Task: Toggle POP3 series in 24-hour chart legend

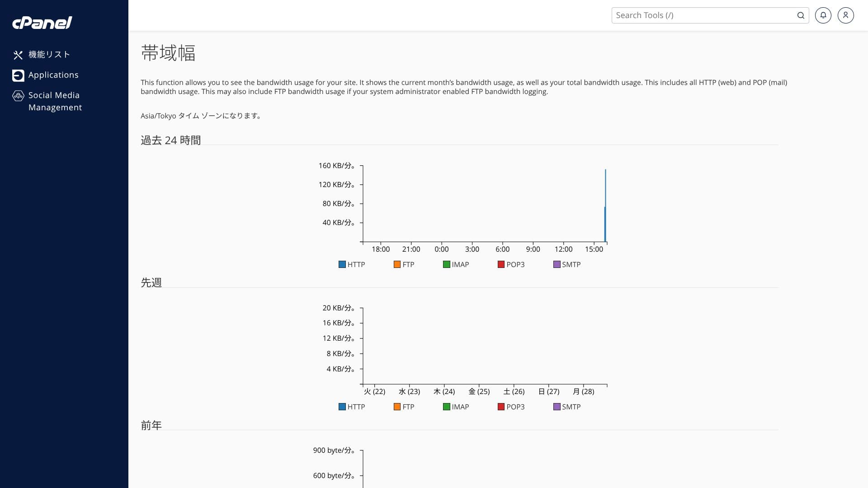Action: (x=511, y=265)
